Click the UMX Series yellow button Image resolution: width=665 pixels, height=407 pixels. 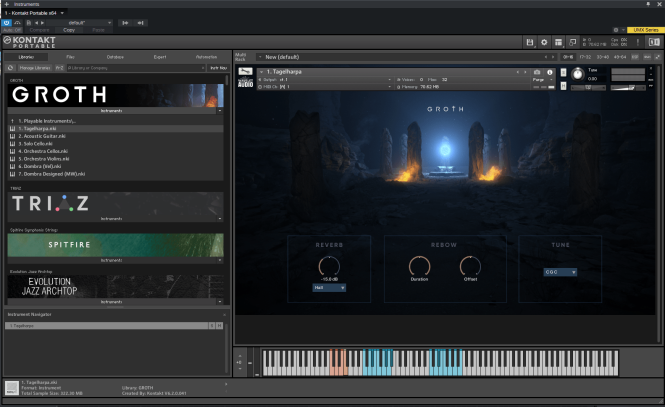645,30
